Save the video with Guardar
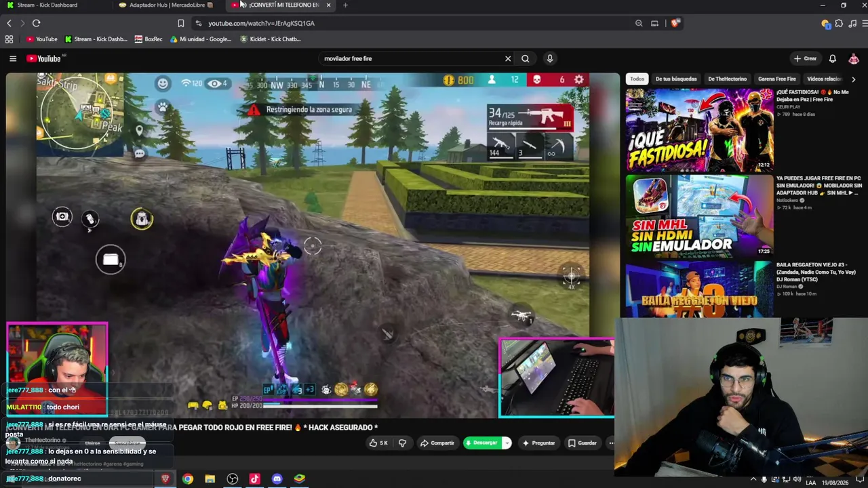 tap(583, 443)
